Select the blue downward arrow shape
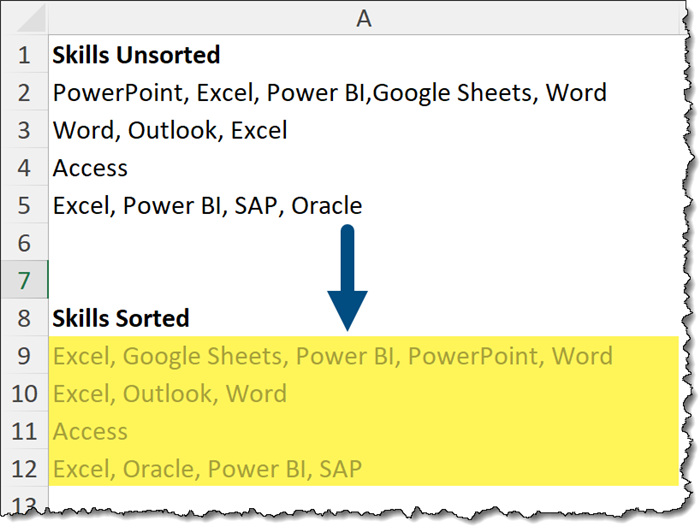The image size is (700, 526). click(347, 278)
